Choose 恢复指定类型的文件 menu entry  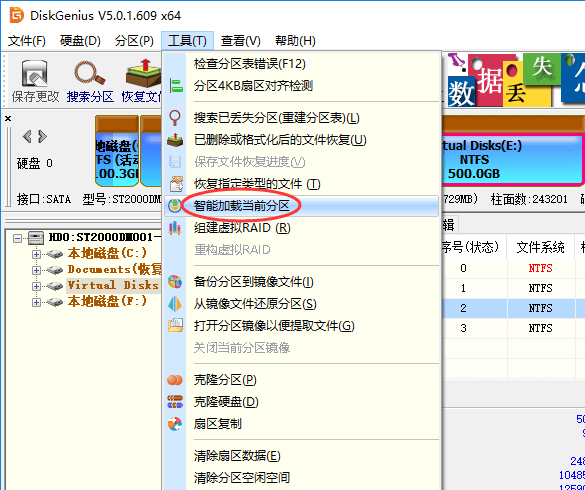(301, 184)
